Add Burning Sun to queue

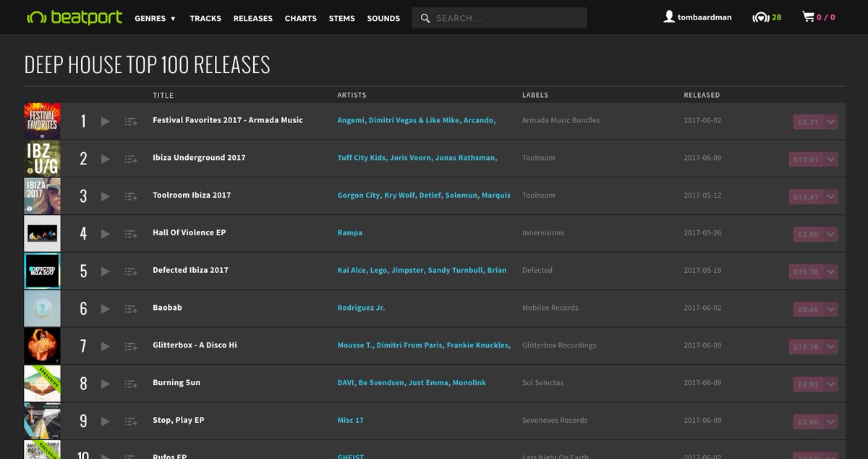click(x=131, y=384)
